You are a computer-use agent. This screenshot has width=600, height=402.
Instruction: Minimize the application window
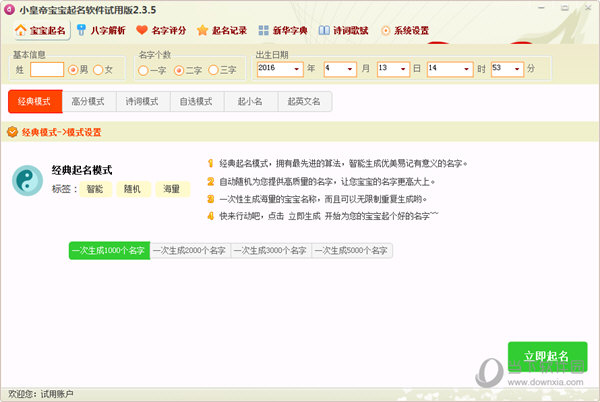coord(541,8)
